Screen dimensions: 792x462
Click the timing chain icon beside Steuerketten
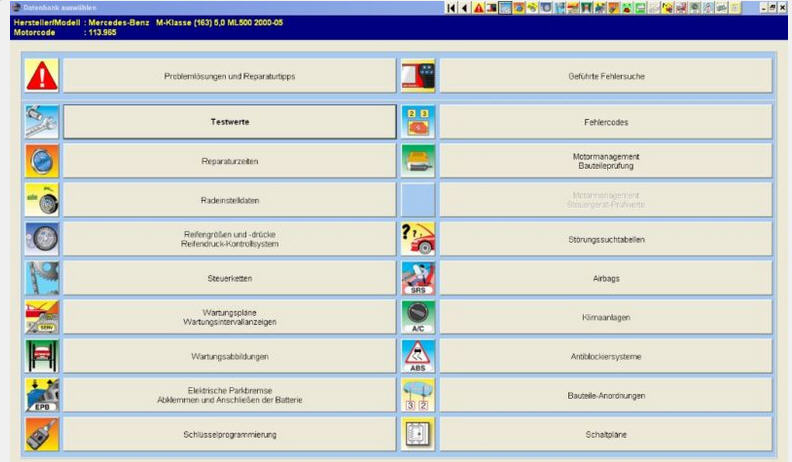point(41,278)
